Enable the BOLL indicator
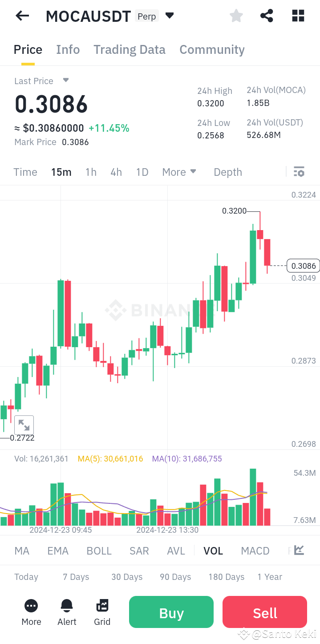The height and width of the screenshot is (644, 320). (x=99, y=551)
